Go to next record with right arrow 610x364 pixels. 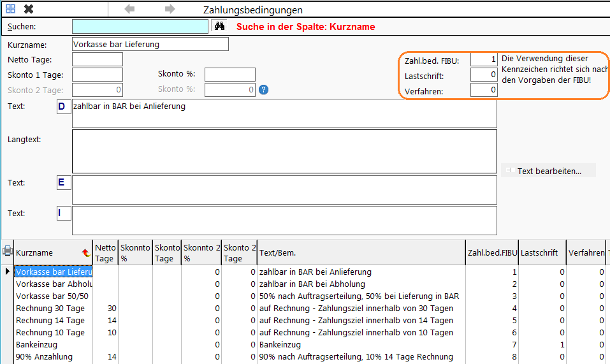170,9
